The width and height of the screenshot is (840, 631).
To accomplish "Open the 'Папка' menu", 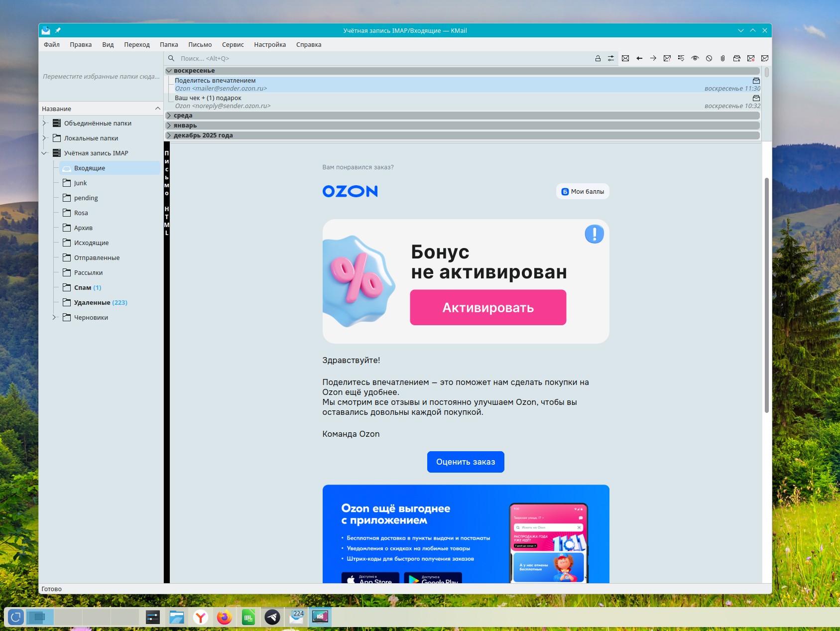I will 169,44.
